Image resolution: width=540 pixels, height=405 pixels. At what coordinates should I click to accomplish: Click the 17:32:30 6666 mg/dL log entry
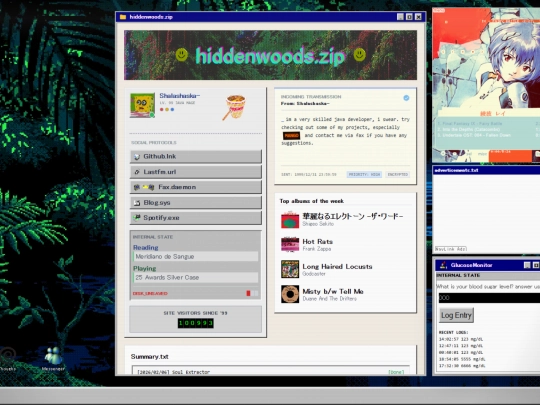[x=462, y=366]
